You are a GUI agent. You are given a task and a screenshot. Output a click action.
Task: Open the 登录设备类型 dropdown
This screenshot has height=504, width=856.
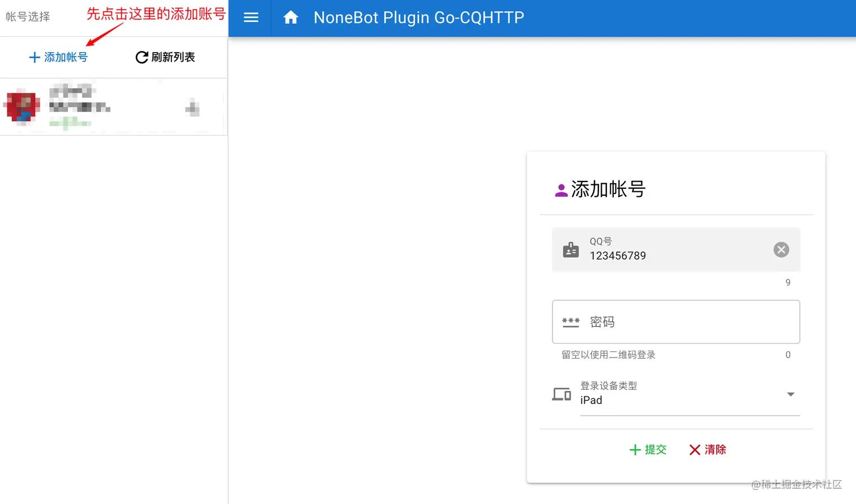point(690,394)
